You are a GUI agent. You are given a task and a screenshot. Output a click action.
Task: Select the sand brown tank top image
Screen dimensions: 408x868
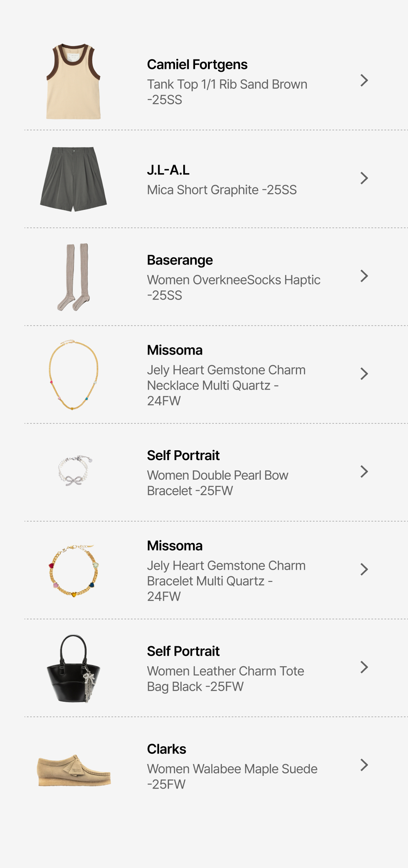pos(73,82)
